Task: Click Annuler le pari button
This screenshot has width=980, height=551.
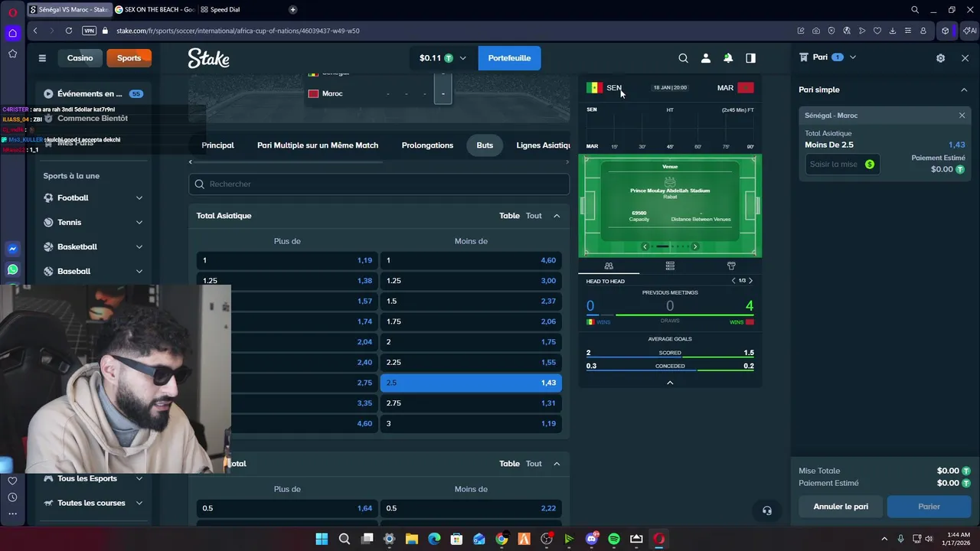Action: tap(841, 507)
